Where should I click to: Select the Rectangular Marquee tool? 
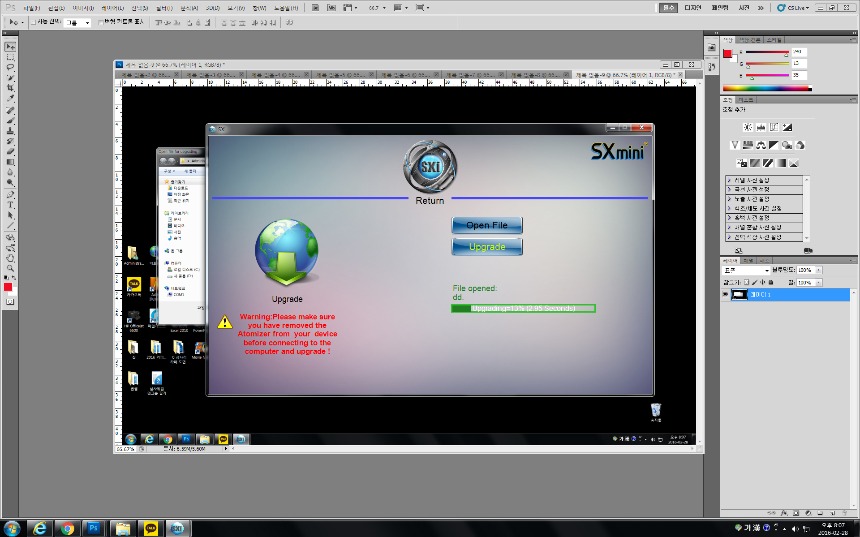pyautogui.click(x=10, y=58)
